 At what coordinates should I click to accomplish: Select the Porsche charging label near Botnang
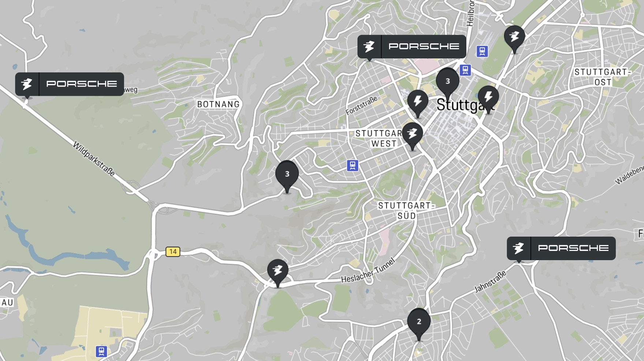click(70, 84)
